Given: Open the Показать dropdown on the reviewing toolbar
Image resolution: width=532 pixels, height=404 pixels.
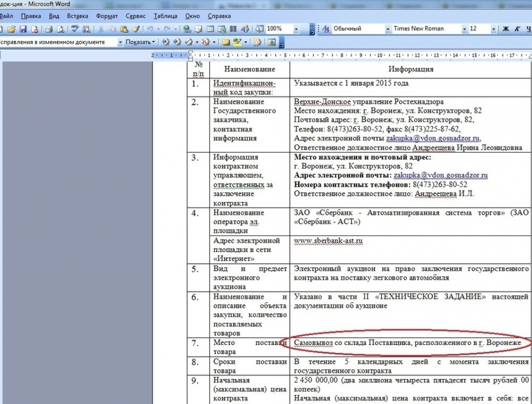Looking at the screenshot, I should pos(140,42).
